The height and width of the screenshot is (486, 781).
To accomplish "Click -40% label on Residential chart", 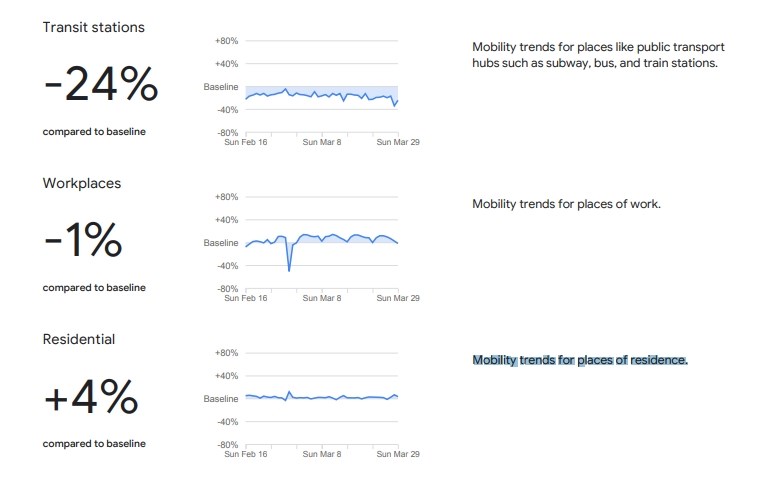I will tap(228, 422).
